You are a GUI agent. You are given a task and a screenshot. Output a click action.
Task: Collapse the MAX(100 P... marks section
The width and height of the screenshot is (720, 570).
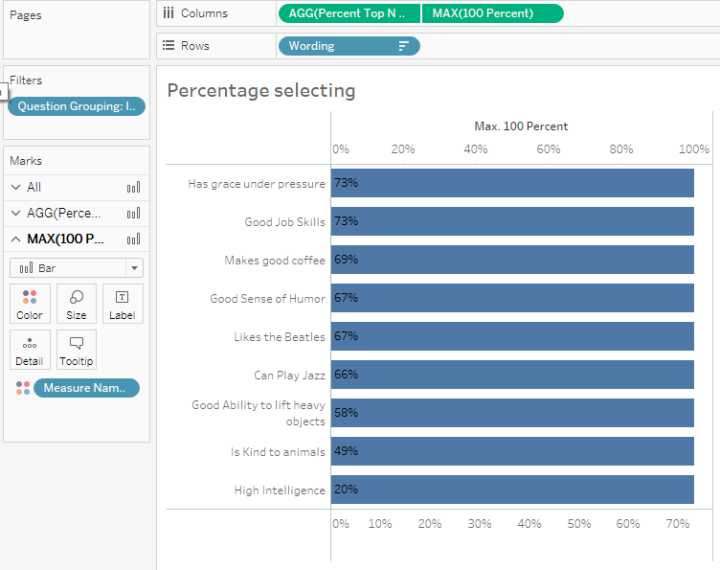[16, 239]
